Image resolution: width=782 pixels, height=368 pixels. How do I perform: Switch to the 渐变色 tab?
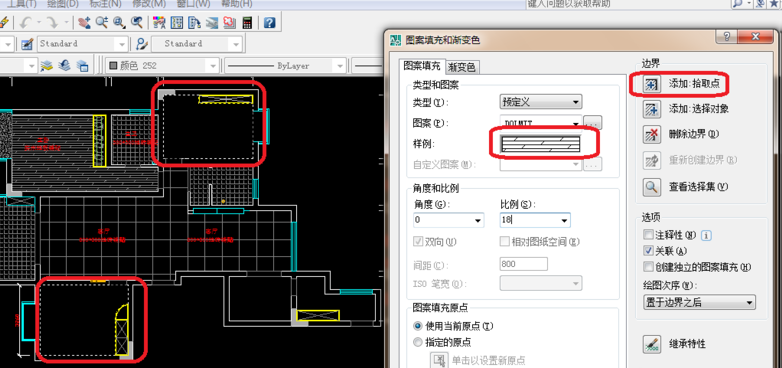(x=462, y=67)
